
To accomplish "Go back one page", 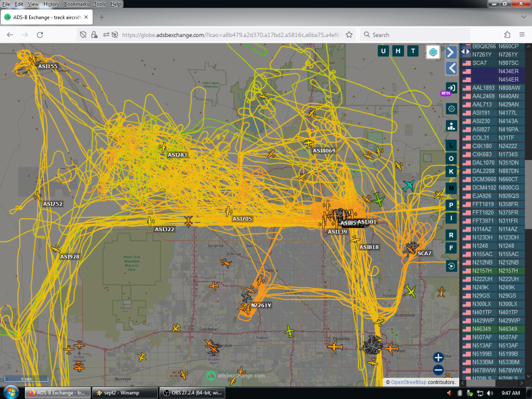I will click(10, 35).
